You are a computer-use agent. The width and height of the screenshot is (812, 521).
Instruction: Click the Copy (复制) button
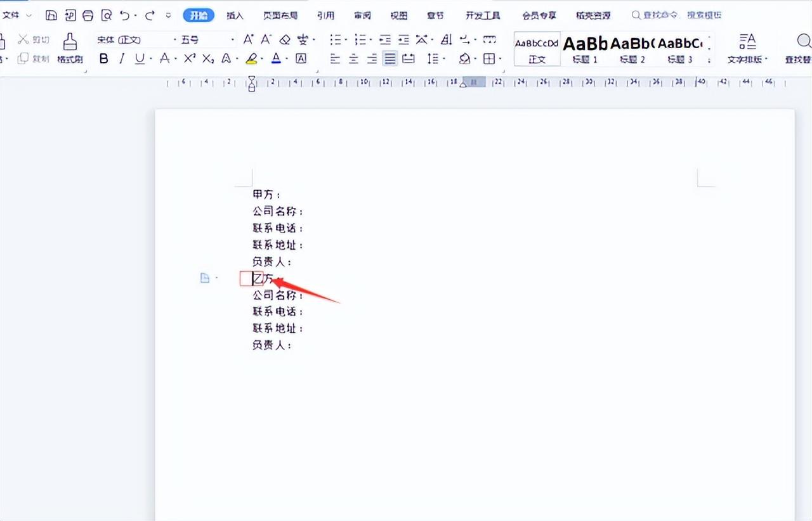(x=33, y=59)
